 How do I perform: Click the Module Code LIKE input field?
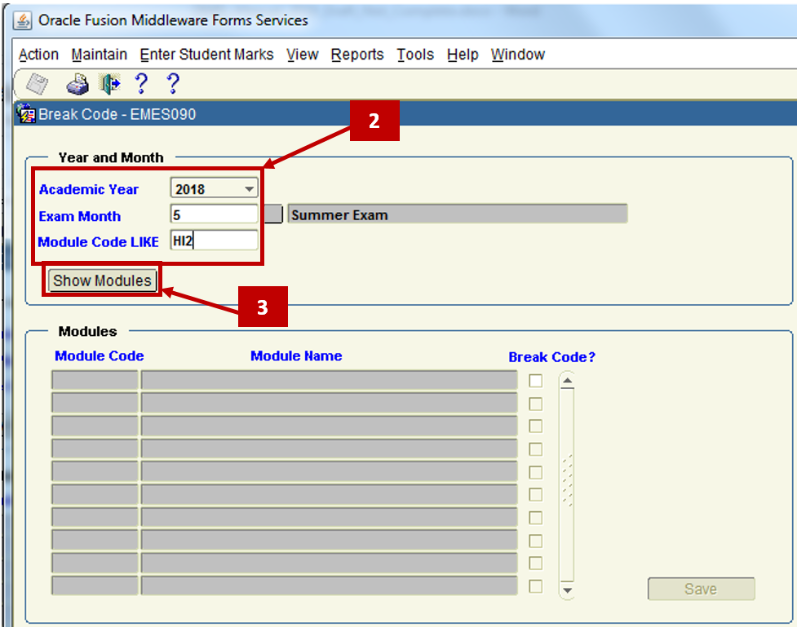214,241
